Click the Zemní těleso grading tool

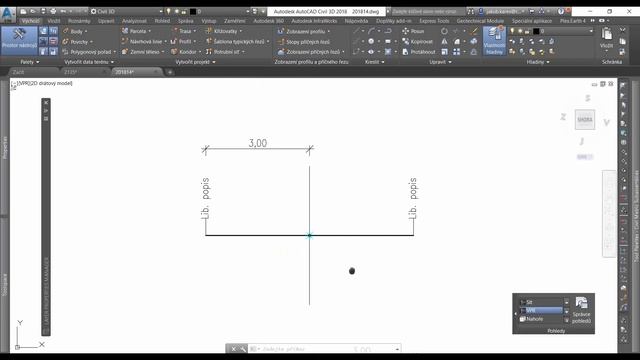(143, 52)
